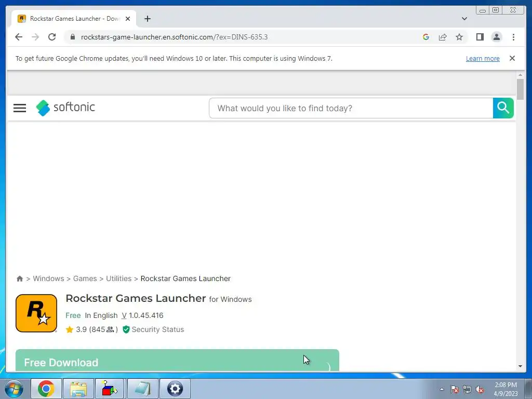The image size is (532, 399).
Task: Click the taskbar clock showing 2:08 PM
Action: pos(506,389)
